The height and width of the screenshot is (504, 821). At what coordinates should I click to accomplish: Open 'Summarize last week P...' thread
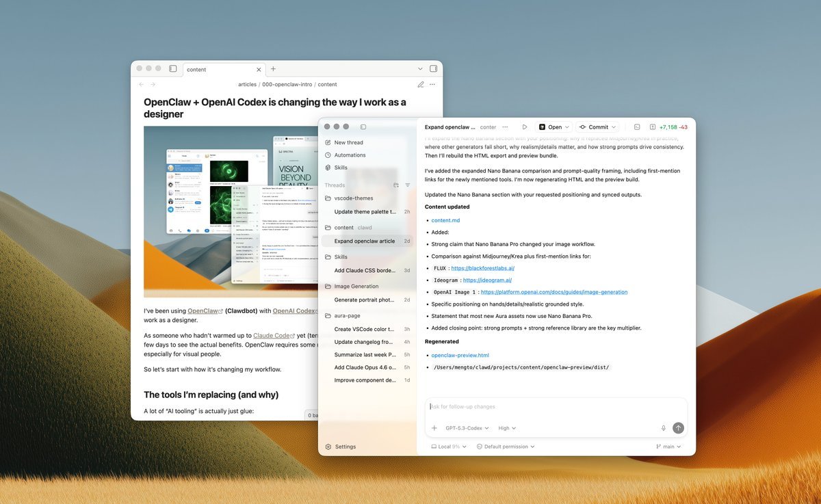(367, 355)
